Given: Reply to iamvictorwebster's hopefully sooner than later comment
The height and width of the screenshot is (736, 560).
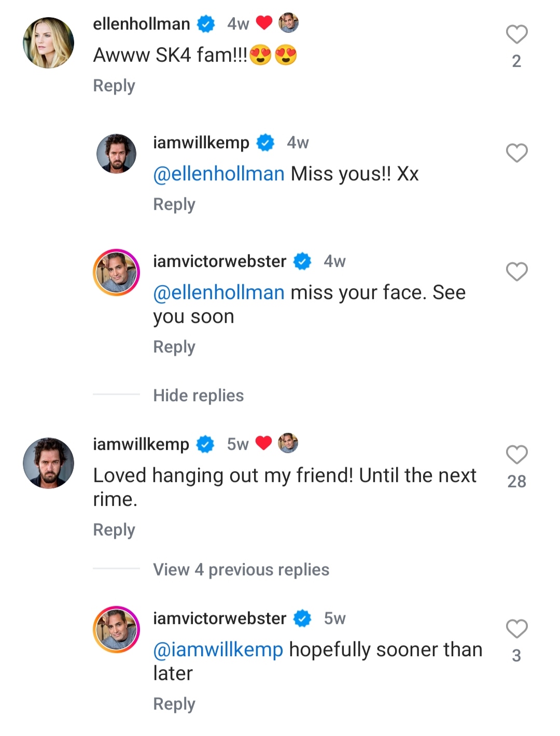Looking at the screenshot, I should tap(174, 704).
